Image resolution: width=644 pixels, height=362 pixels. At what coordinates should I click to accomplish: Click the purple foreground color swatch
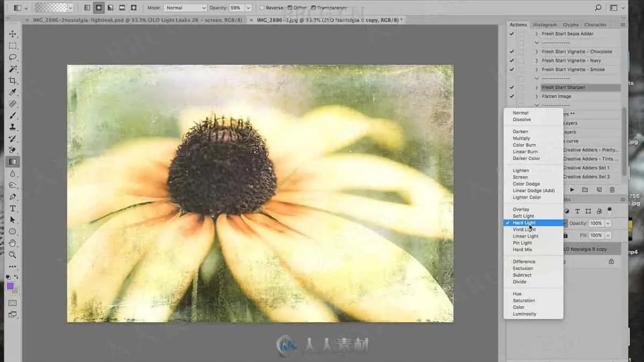pyautogui.click(x=10, y=286)
